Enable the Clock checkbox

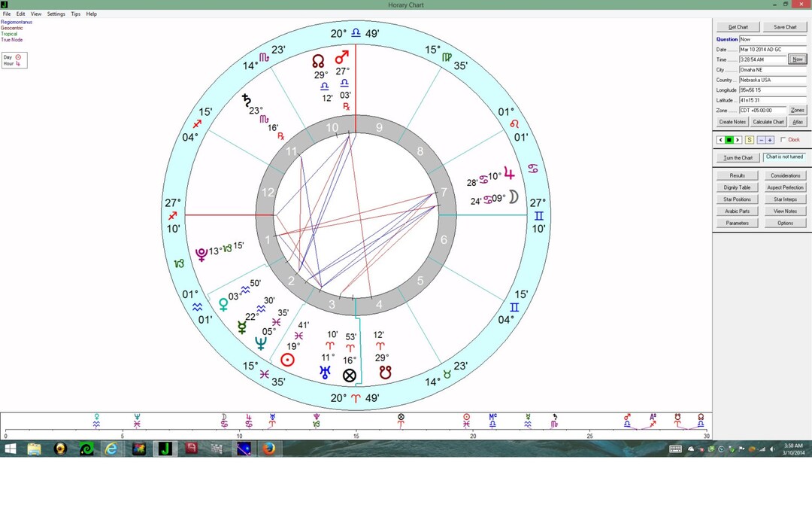coord(783,139)
